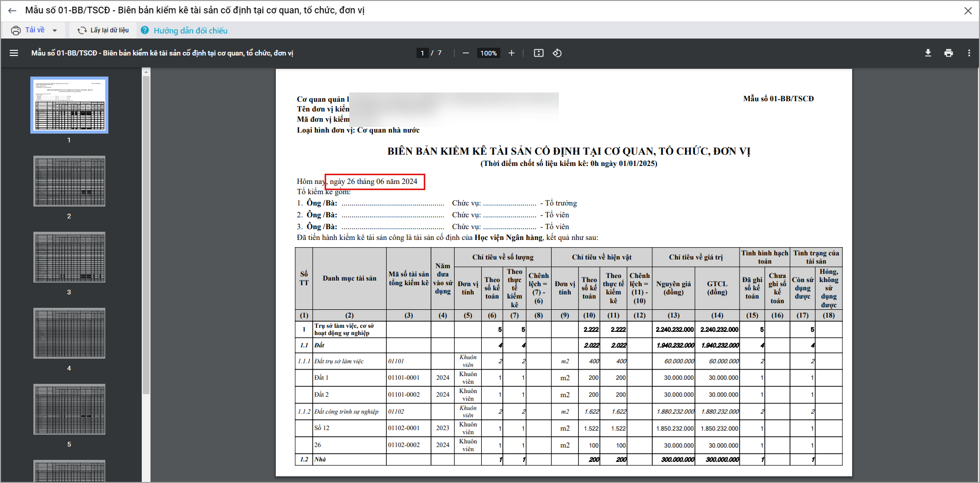Download the PDF from viewer toolbar
The image size is (980, 483).
tap(928, 53)
